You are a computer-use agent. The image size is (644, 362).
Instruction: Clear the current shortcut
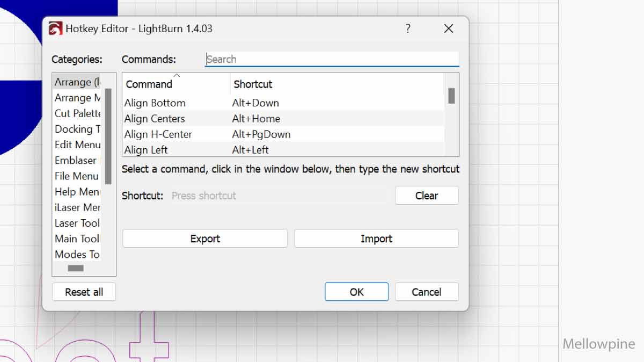(x=427, y=196)
